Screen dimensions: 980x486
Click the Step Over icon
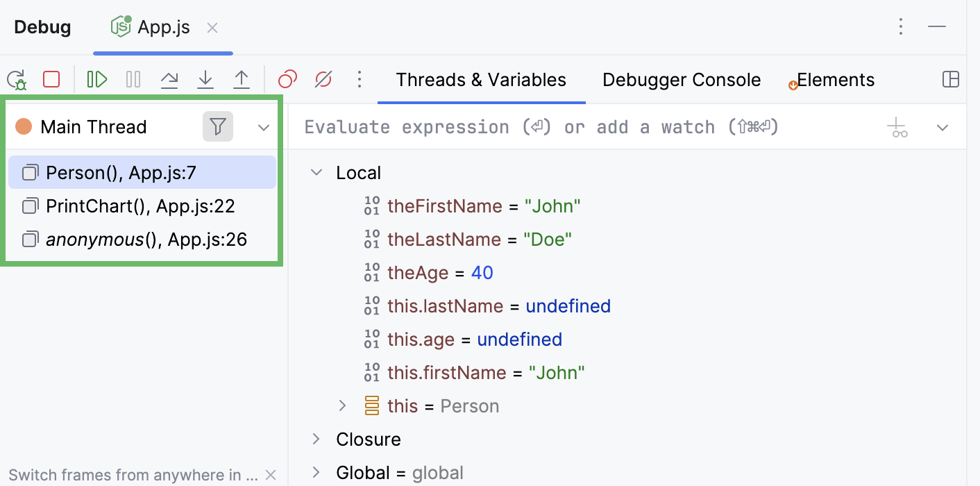[x=169, y=80]
